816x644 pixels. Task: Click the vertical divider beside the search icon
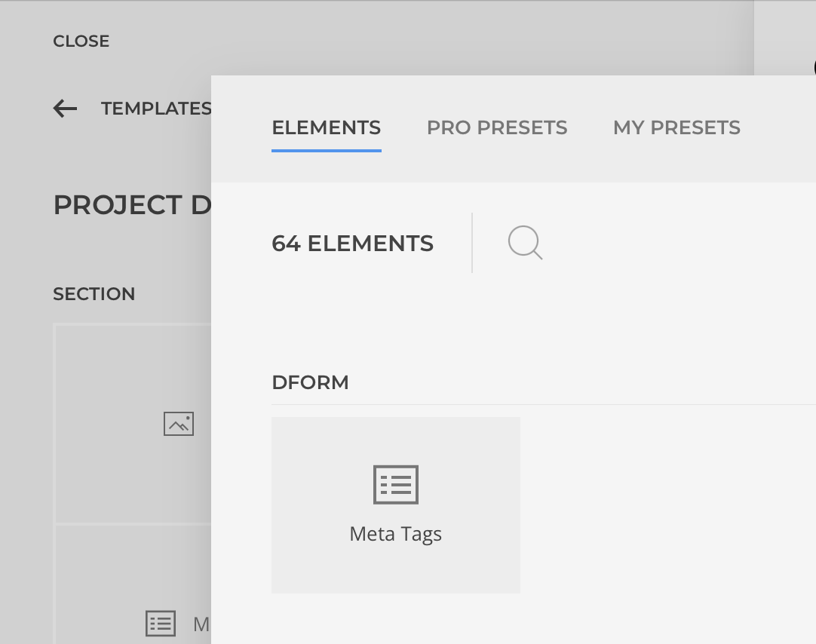472,243
